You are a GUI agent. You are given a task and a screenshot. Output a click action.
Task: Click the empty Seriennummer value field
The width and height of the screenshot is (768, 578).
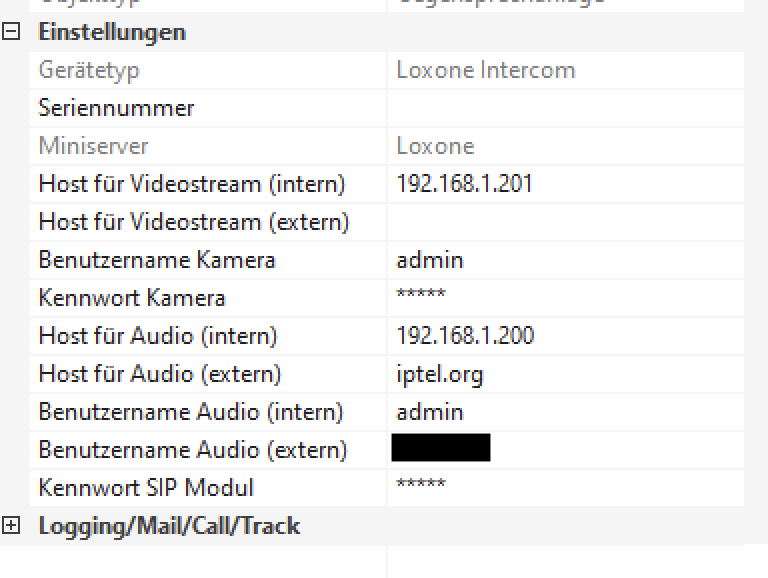(565, 108)
